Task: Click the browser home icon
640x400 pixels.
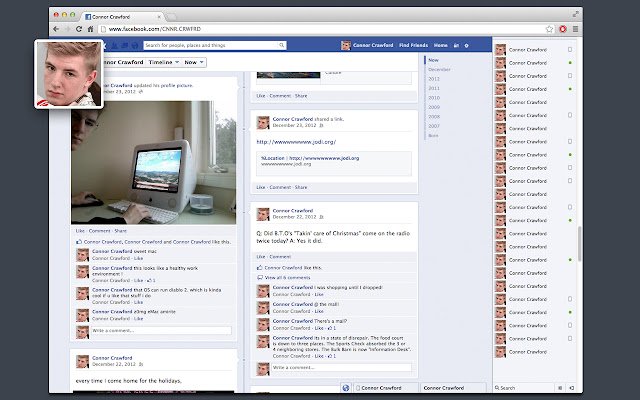Action: tap(90, 29)
